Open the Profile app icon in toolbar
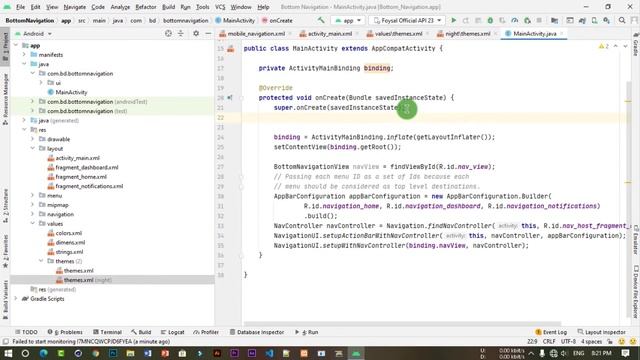Image resolution: width=640 pixels, height=360 pixels. point(515,20)
